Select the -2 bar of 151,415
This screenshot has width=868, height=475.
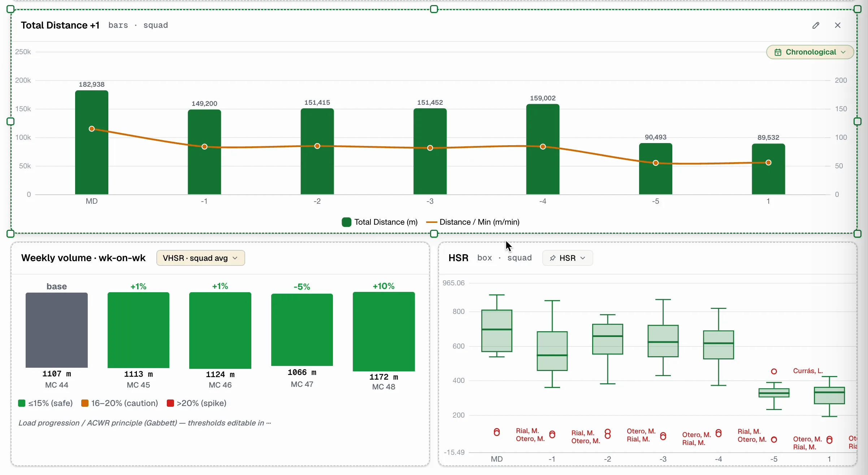(317, 151)
